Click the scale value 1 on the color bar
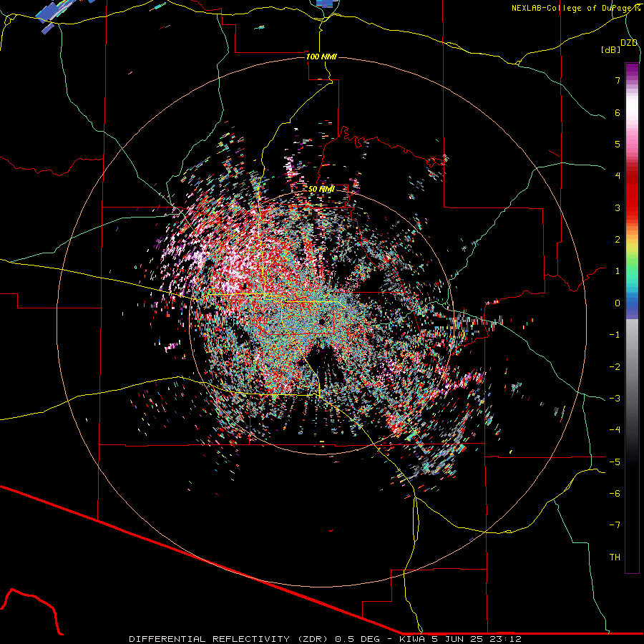644x644 pixels. 618,271
